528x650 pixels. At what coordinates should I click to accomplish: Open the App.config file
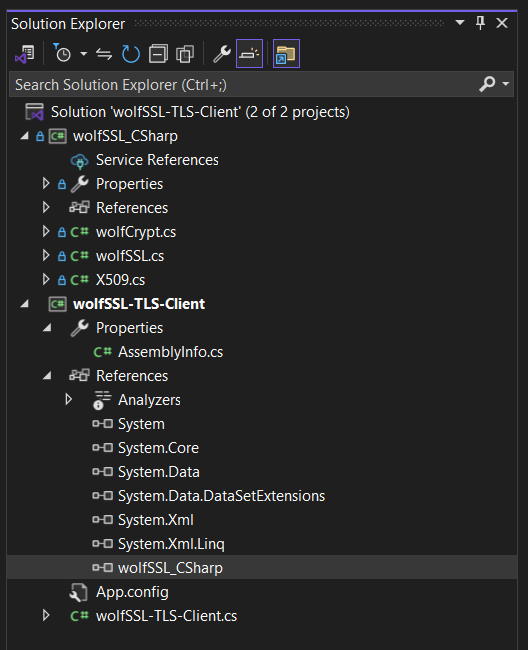tap(132, 592)
